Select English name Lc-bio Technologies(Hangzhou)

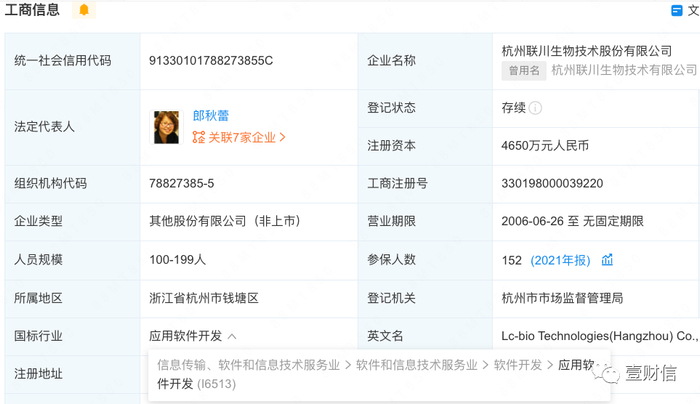pos(587,336)
